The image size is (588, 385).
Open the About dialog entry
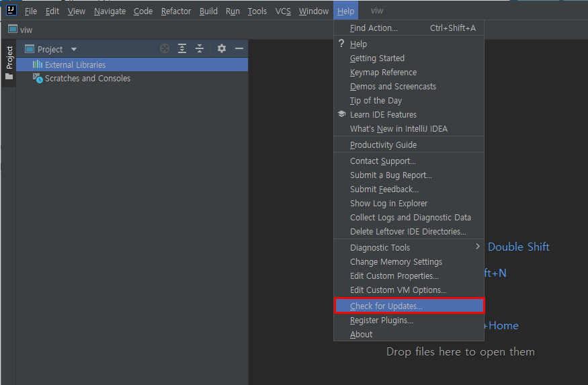click(409, 334)
